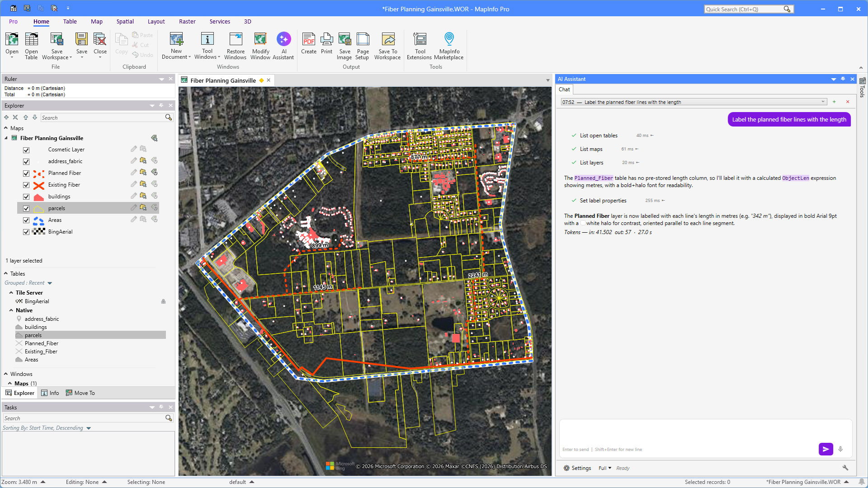
Task: Click the Explorer search input field
Action: (x=103, y=117)
